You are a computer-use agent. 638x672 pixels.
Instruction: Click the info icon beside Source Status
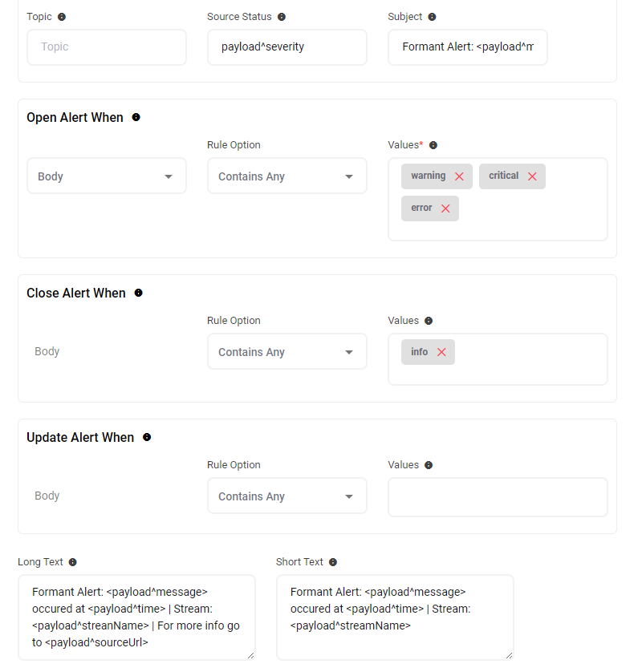282,17
